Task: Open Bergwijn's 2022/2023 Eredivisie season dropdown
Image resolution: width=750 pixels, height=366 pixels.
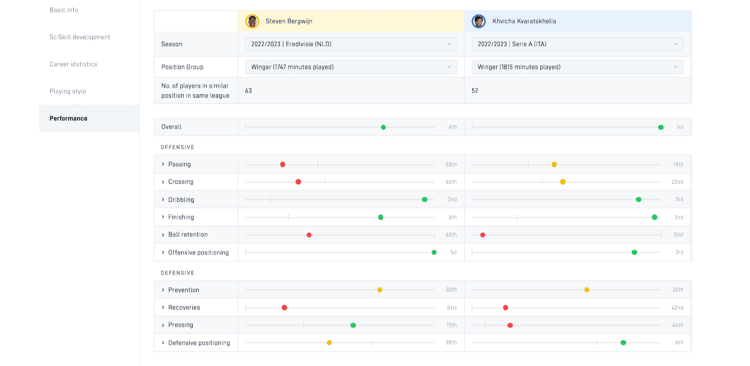Action: click(x=351, y=44)
